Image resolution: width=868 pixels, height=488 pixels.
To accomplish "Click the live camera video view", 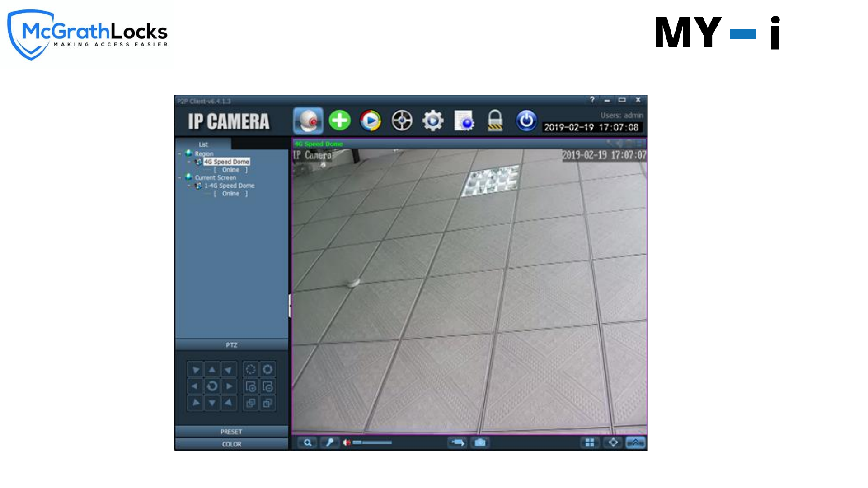I will pos(469,292).
